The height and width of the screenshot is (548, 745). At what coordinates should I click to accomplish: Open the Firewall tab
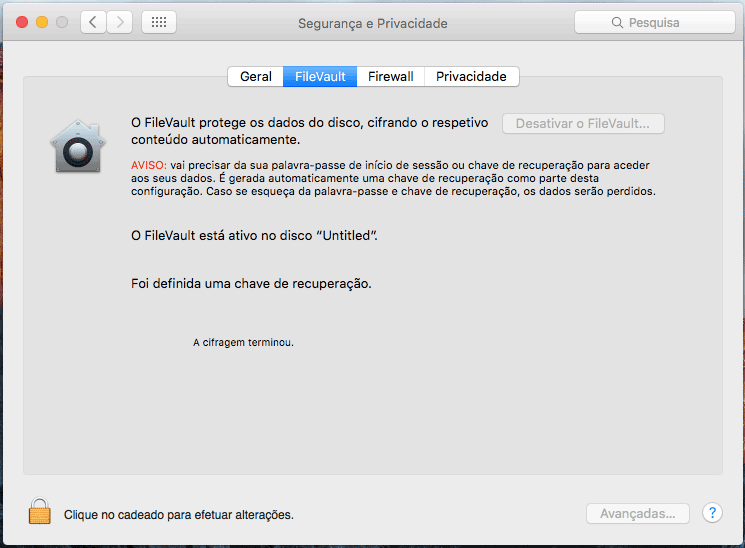click(x=391, y=77)
